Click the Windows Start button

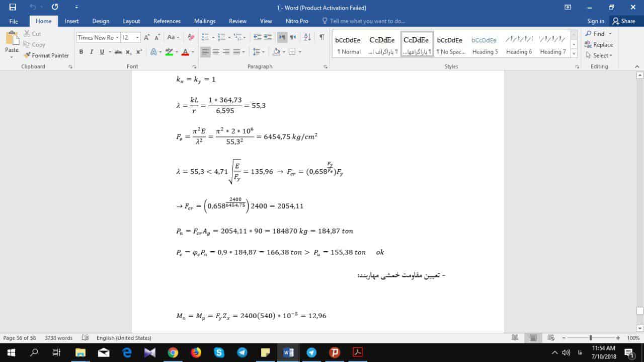tap(11, 352)
